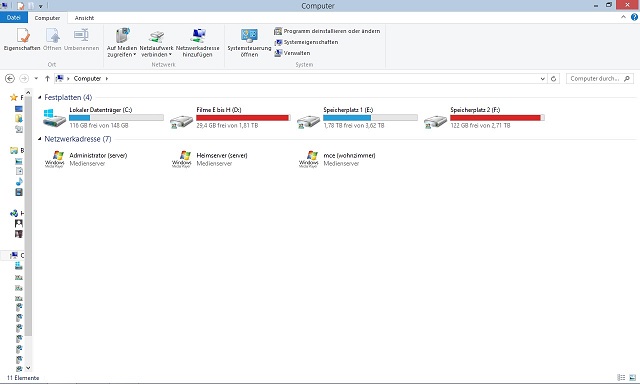Click the greyed Öffnen ribbon icon
640x386 pixels.
[x=52, y=39]
